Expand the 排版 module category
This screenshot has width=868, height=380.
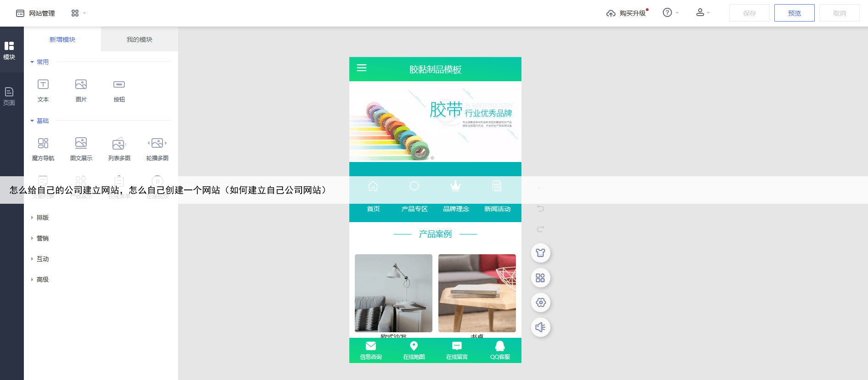pos(42,218)
